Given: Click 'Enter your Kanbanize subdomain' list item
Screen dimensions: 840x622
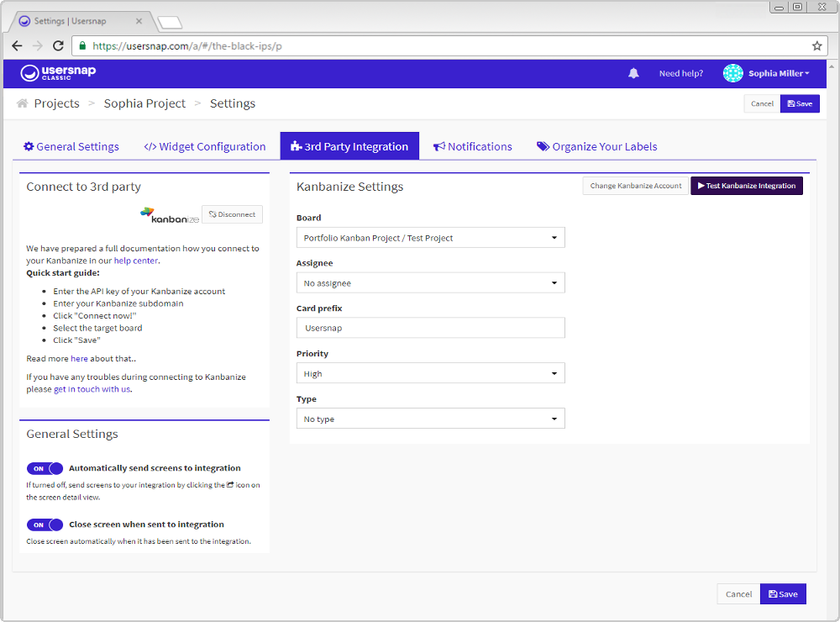Looking at the screenshot, I should pyautogui.click(x=118, y=303).
